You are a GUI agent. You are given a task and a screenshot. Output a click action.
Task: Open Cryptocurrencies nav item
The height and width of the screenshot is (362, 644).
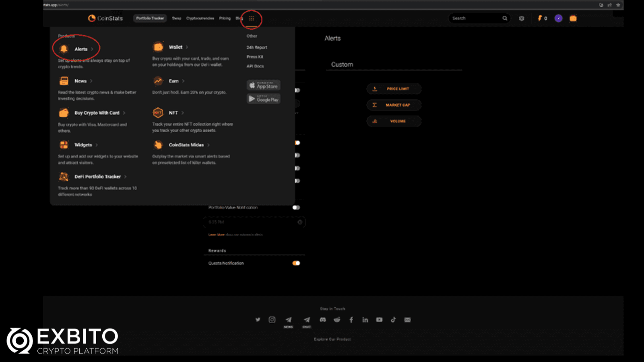click(200, 18)
